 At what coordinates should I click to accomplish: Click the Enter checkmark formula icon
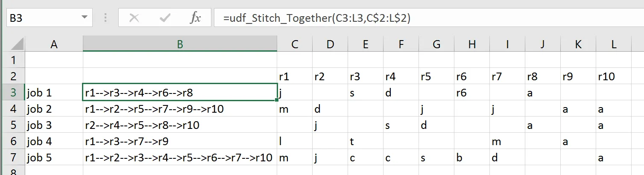point(164,18)
